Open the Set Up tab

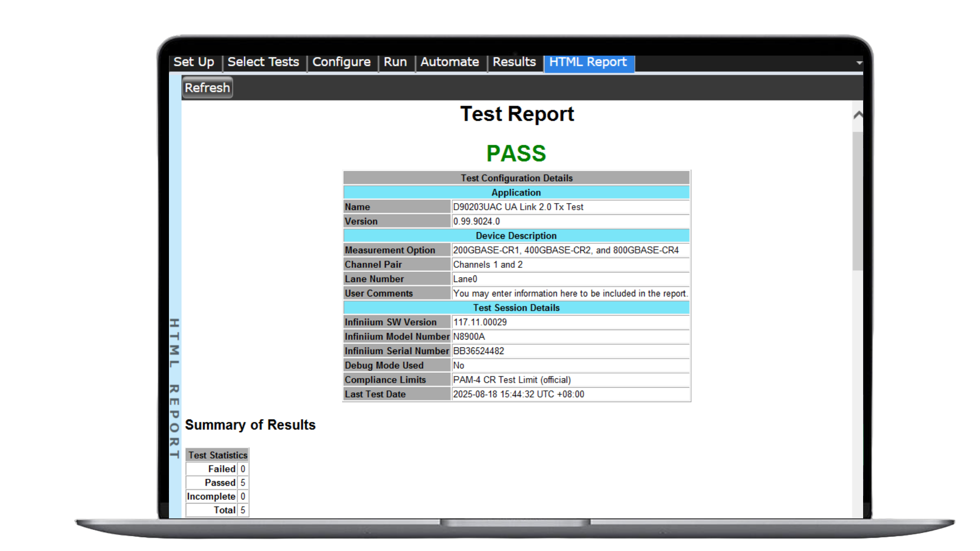pyautogui.click(x=194, y=62)
